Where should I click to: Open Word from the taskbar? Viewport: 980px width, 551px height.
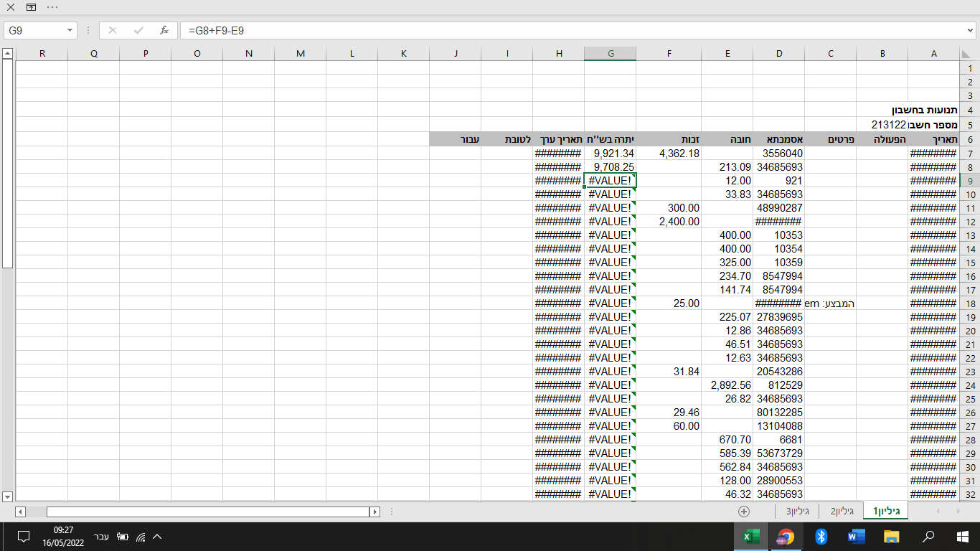[x=857, y=537]
